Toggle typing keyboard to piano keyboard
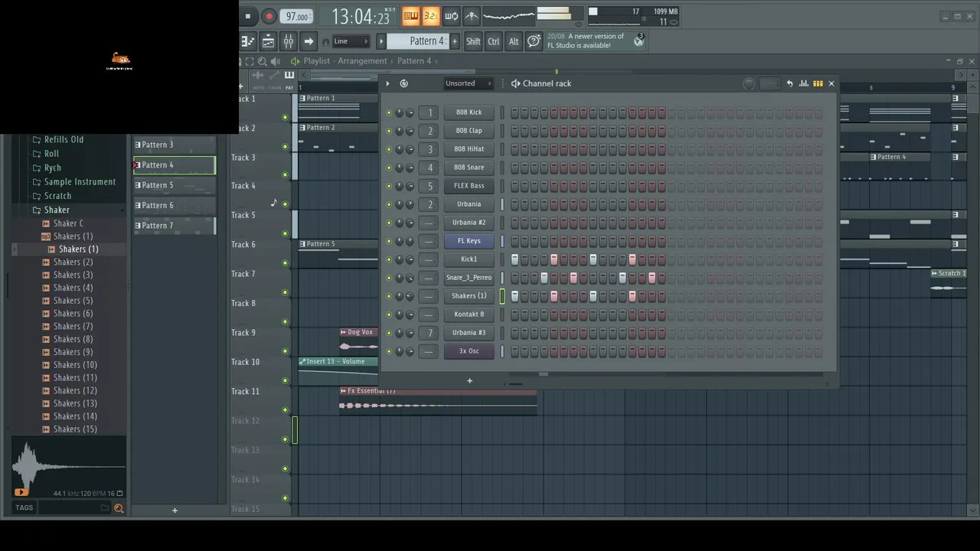980x551 pixels. tap(410, 16)
